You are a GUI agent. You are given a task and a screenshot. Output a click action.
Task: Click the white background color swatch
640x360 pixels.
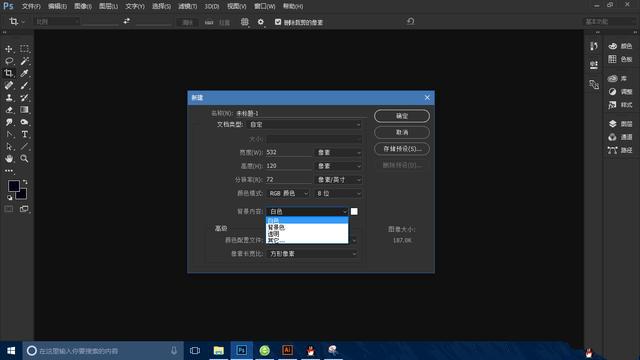pos(354,211)
